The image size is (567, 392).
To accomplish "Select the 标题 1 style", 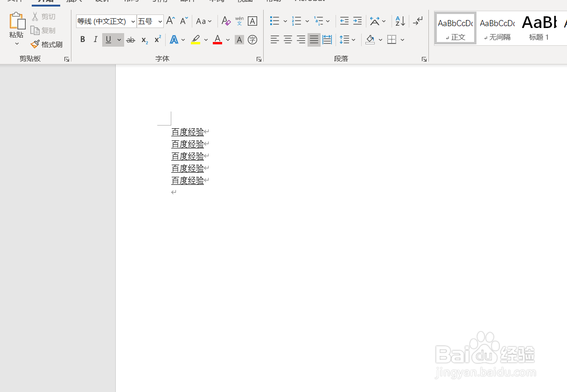I will pos(539,28).
